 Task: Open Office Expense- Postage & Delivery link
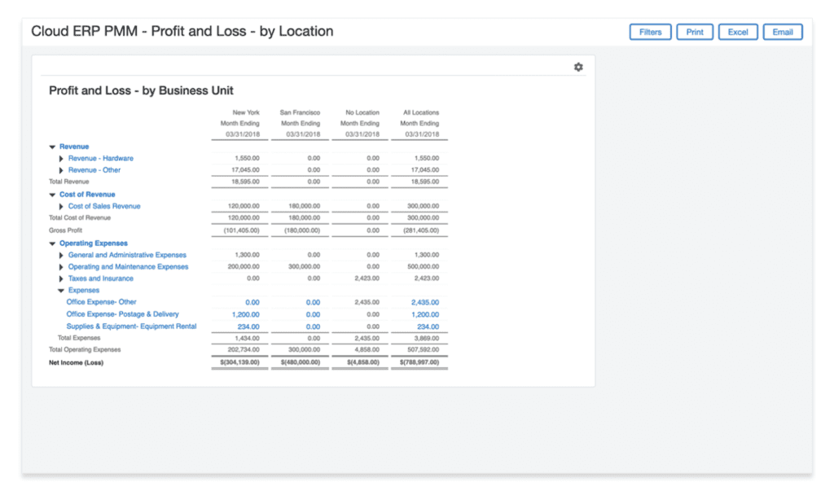[x=122, y=314]
